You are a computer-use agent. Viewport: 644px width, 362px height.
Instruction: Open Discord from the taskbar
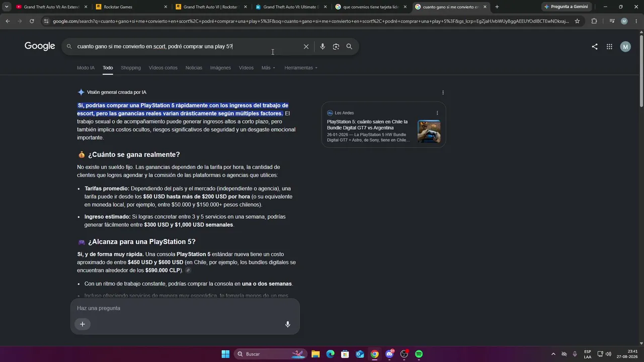(x=389, y=354)
